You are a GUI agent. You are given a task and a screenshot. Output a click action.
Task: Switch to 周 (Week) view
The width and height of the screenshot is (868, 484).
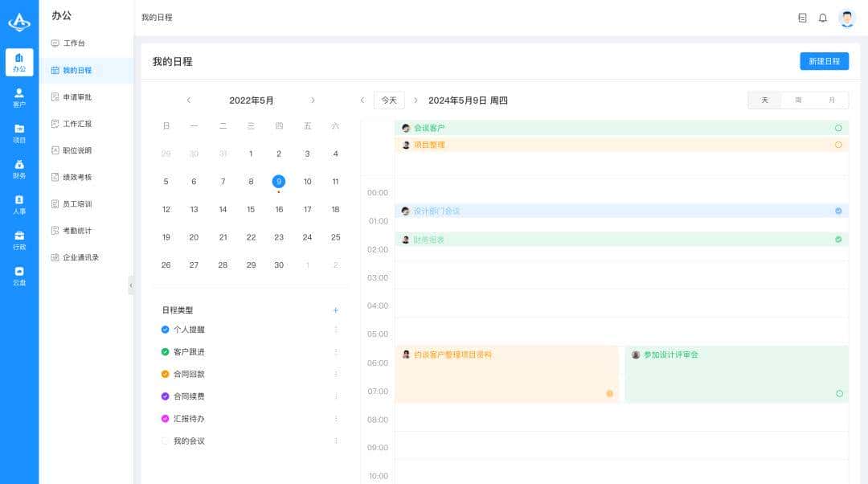pos(798,100)
